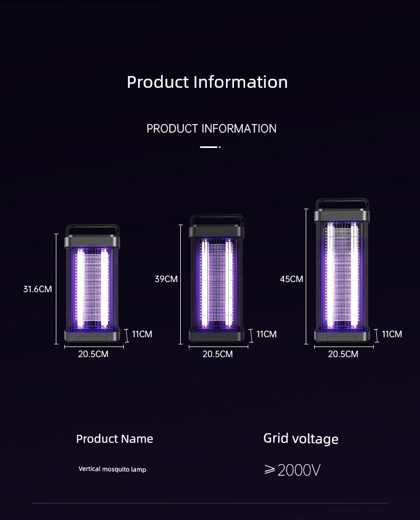Click the 20.5CM width under tallest lamp
The width and height of the screenshot is (420, 520).
coord(343,354)
